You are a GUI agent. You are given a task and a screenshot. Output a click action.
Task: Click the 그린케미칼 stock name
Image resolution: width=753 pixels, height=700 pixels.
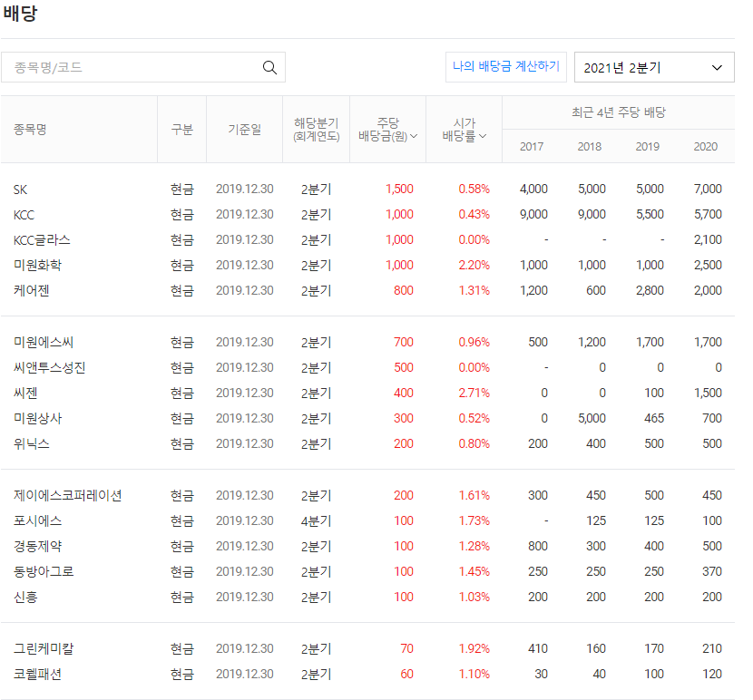[x=42, y=648]
